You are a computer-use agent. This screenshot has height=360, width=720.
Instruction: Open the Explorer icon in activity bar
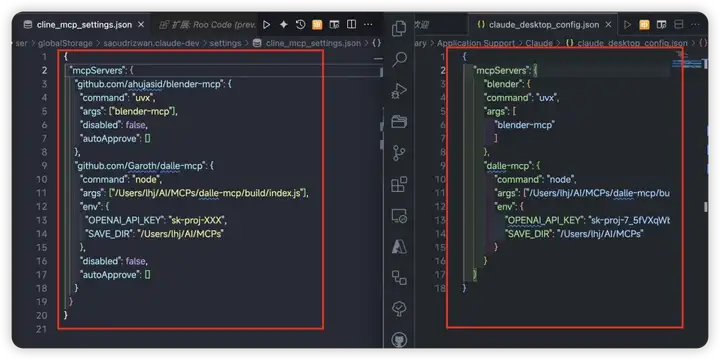point(399,28)
